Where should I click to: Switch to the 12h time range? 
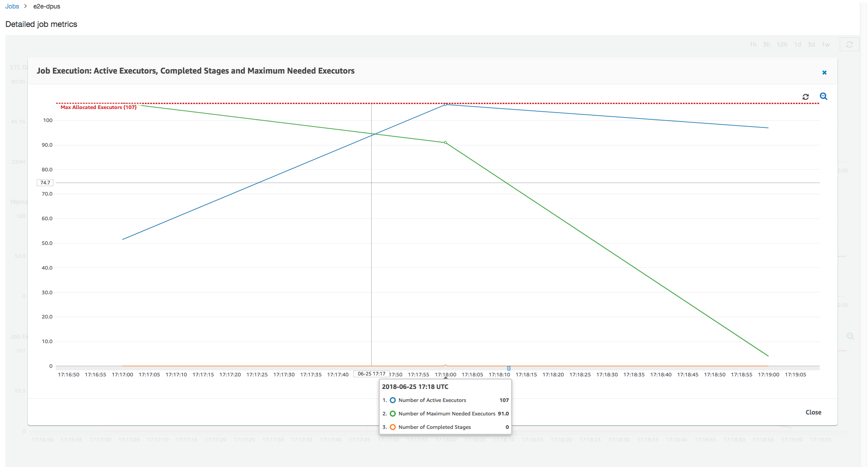[782, 44]
